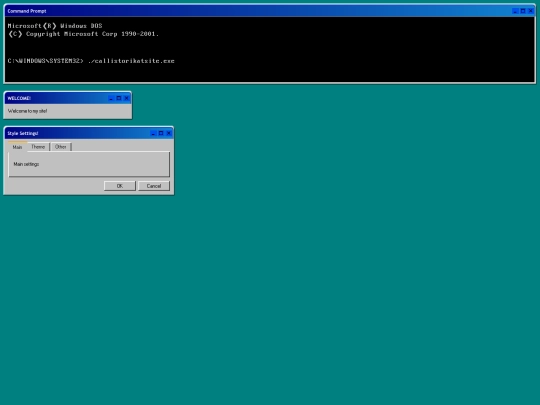Maximize the Command Prompt window
540x405 pixels.
click(x=523, y=11)
